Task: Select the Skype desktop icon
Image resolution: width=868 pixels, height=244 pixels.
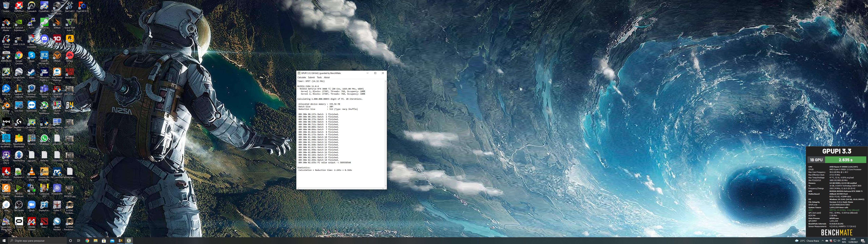Action: click(x=31, y=57)
